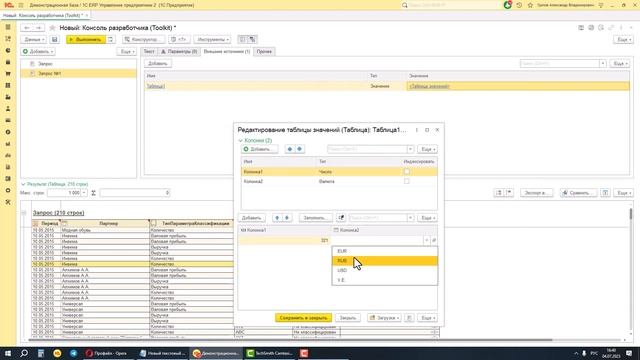Click the Выполнить run button

[x=86, y=39]
